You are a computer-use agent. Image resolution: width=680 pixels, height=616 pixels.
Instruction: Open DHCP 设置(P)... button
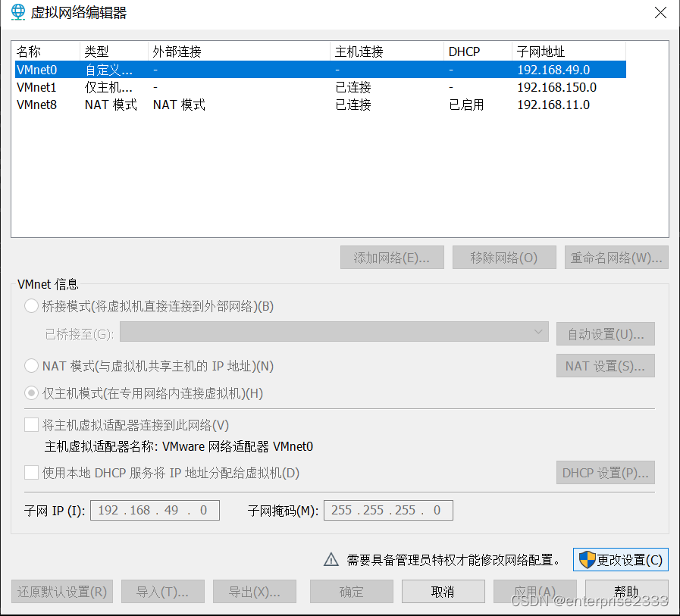606,473
